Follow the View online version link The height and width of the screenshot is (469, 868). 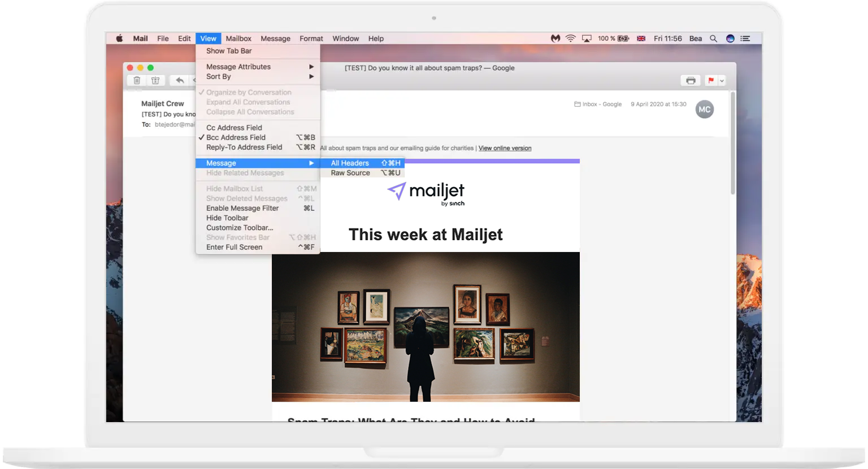point(505,148)
